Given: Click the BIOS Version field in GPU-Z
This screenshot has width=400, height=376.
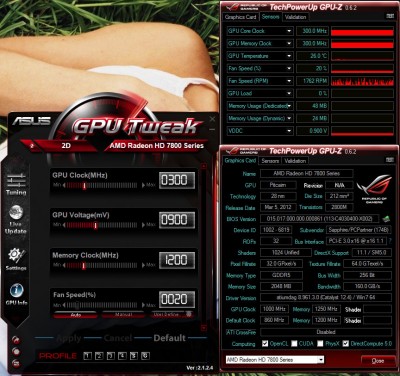Looking at the screenshot, I should [x=320, y=219].
